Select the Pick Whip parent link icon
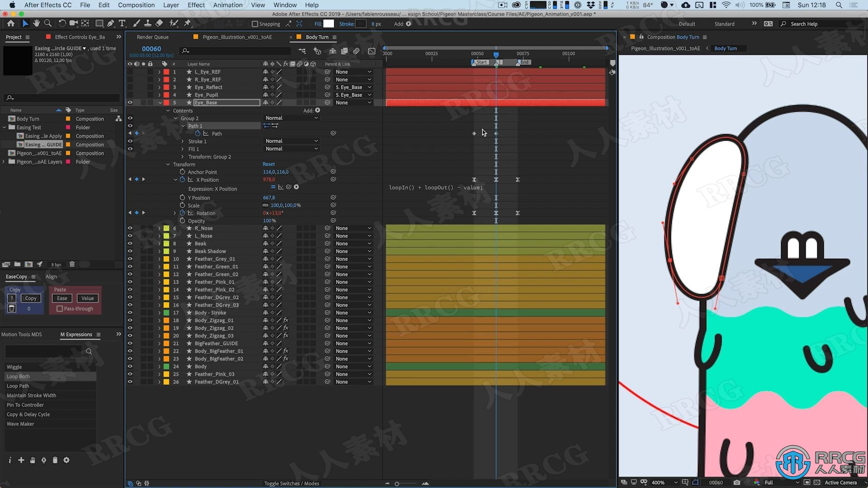The width and height of the screenshot is (868, 488). [x=327, y=71]
